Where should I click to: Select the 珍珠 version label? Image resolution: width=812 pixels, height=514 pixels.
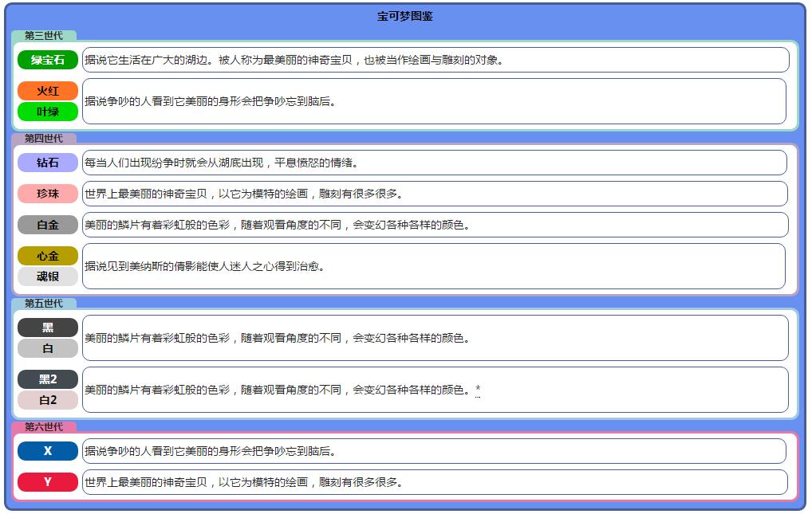point(48,194)
